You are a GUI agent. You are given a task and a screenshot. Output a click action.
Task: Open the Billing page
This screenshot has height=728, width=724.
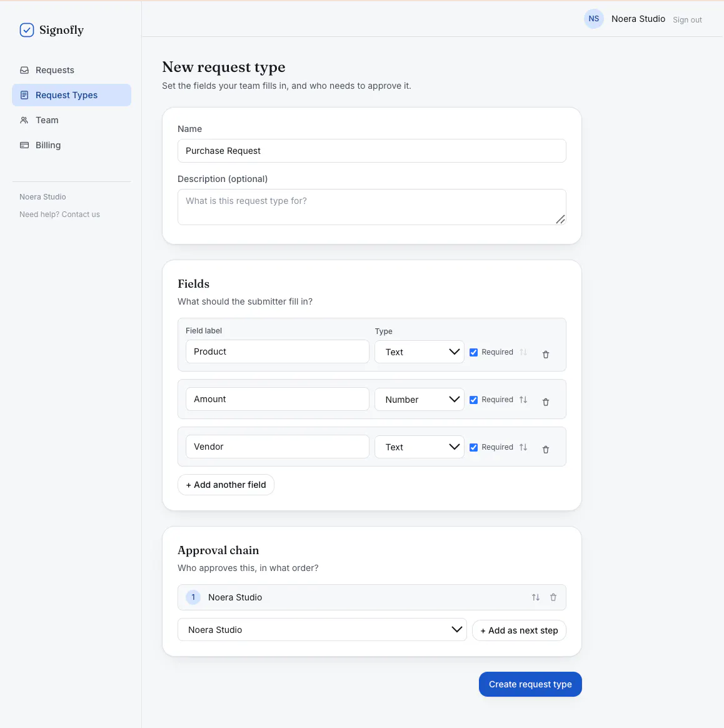coord(71,145)
